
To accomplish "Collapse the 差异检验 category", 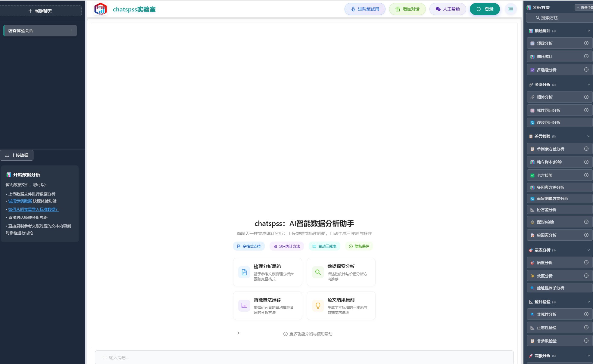I will [589, 136].
